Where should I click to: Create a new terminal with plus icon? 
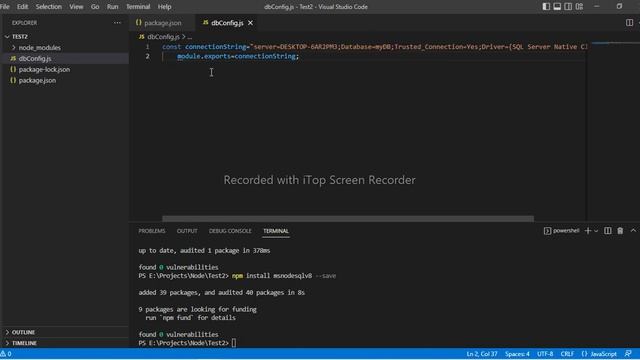tap(588, 231)
